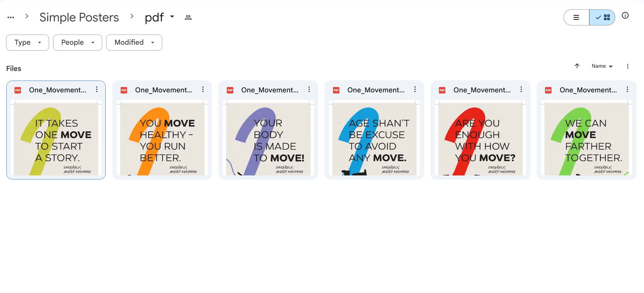Open more options for the orange poster file
Image resolution: width=644 pixels, height=293 pixels.
[203, 89]
